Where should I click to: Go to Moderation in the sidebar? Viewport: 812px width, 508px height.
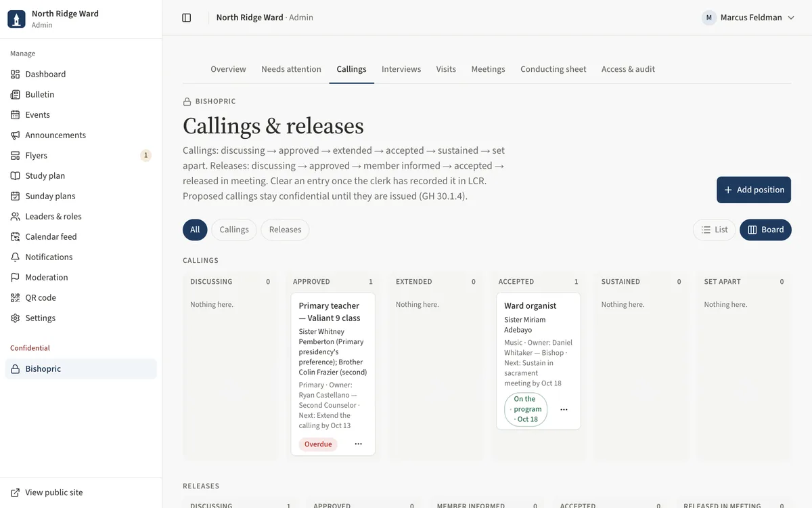[x=81, y=277]
